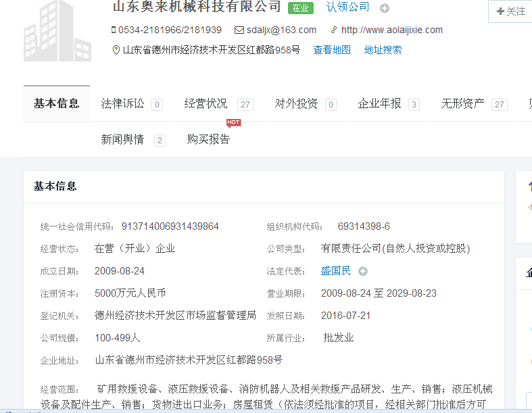Click the legal representative name 盛国民
Screen dimensions: 532x413
(x=336, y=271)
